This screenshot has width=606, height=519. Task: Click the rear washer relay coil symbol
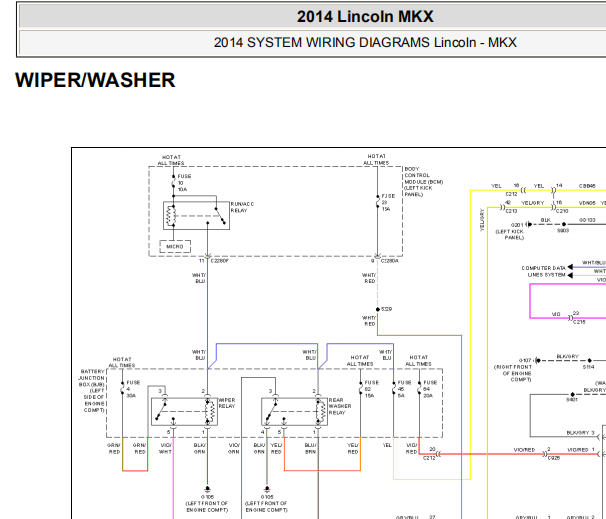[x=320, y=412]
